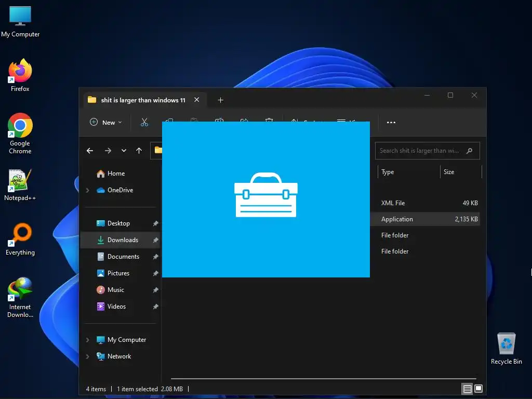532x399 pixels.
Task: Open the See more three-dots menu
Action: [x=391, y=123]
